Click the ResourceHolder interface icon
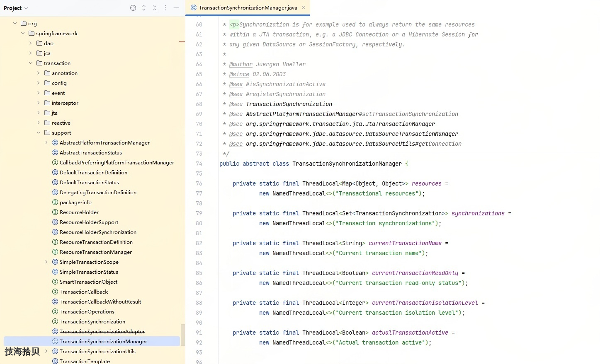The height and width of the screenshot is (364, 600). coord(55,212)
